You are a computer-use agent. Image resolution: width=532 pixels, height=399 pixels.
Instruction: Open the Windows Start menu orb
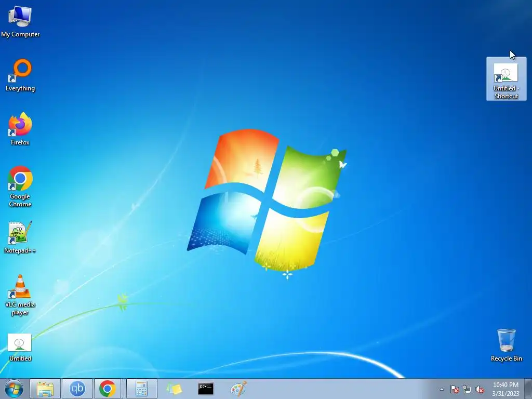tap(14, 389)
